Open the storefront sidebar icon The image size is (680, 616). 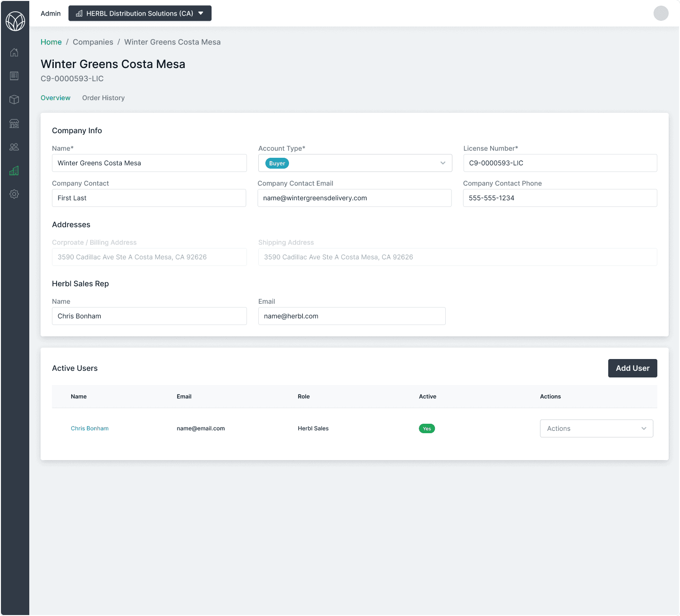coord(14,123)
